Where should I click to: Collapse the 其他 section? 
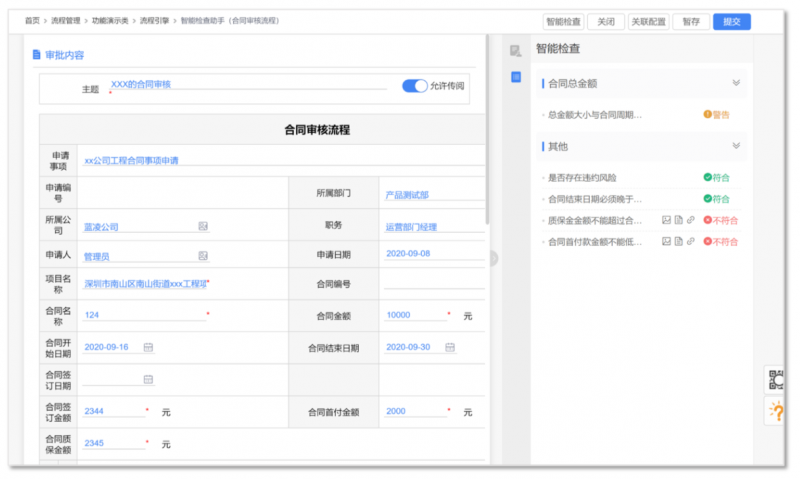pos(736,146)
